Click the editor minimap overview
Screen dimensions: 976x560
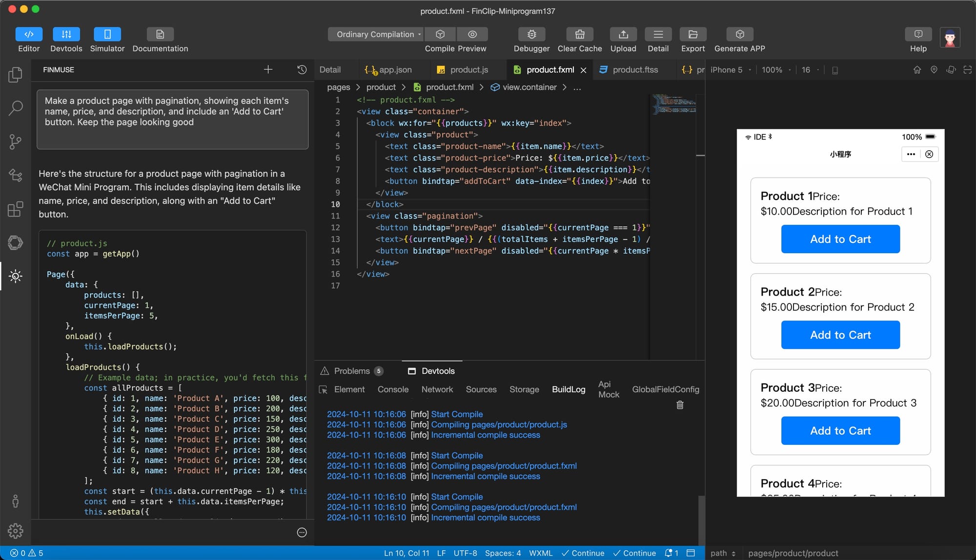coord(675,104)
